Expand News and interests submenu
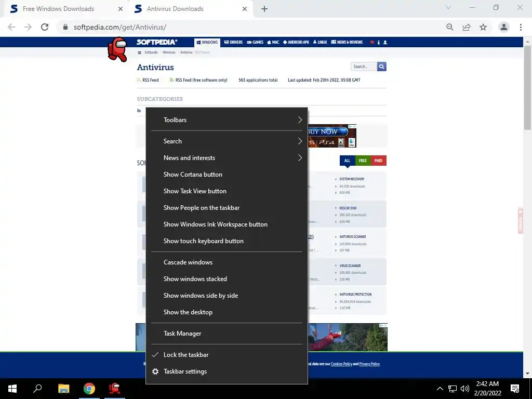 coord(227,158)
